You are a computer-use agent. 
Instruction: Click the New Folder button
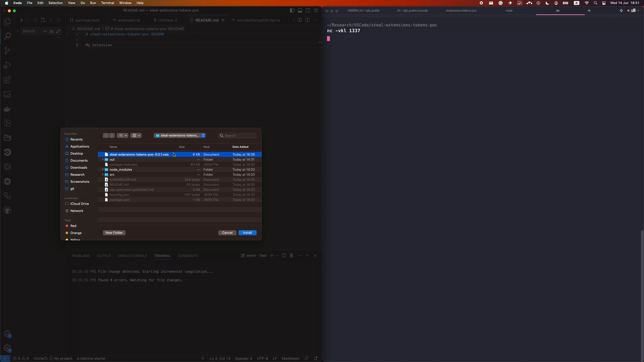tap(114, 233)
